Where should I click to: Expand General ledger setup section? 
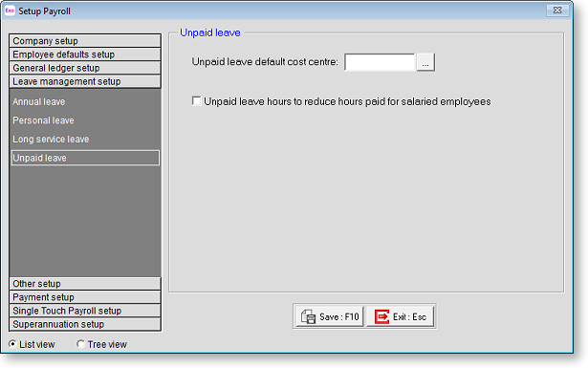(85, 68)
